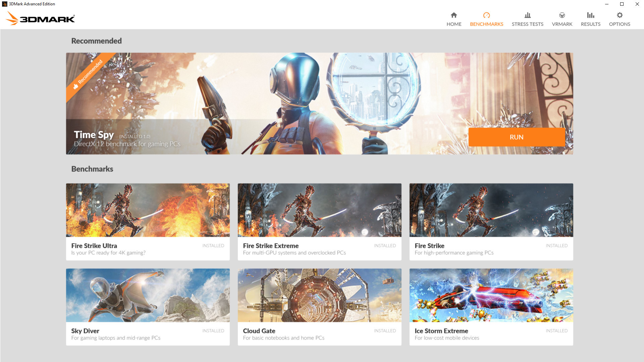Click the orange Recommended ribbon badge
The width and height of the screenshot is (644, 362).
89,74
